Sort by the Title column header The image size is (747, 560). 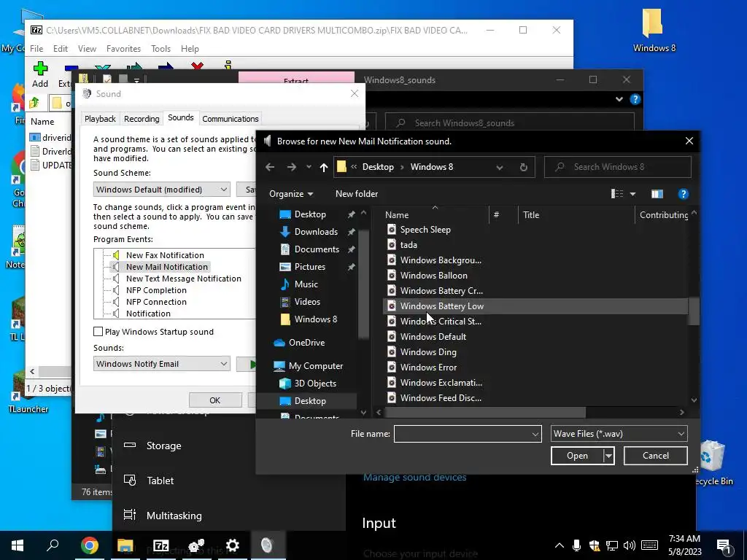[x=531, y=215]
